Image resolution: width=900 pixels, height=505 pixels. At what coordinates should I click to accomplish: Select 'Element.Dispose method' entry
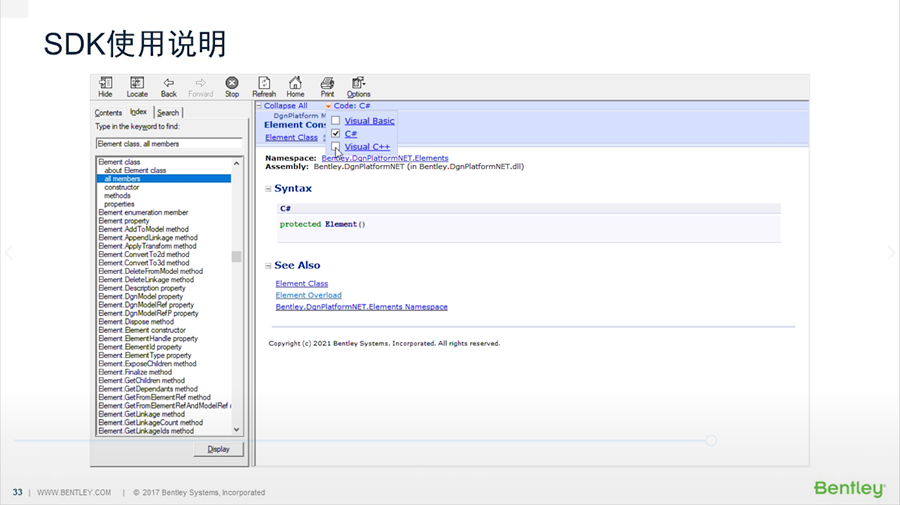[135, 322]
